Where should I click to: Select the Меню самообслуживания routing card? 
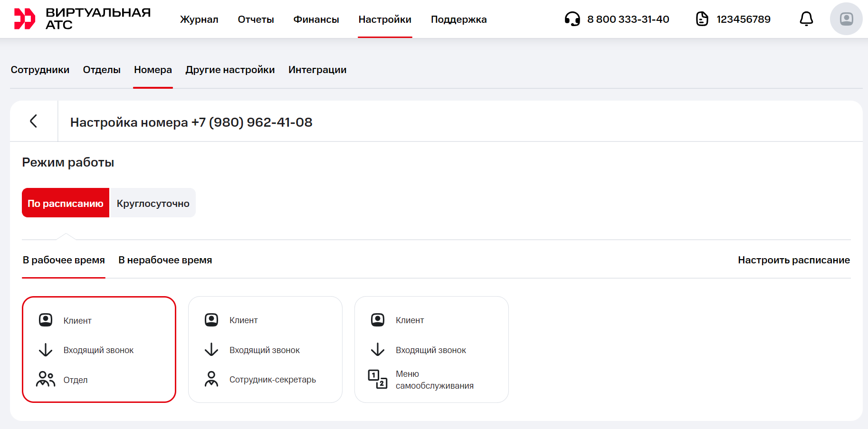[x=431, y=349]
